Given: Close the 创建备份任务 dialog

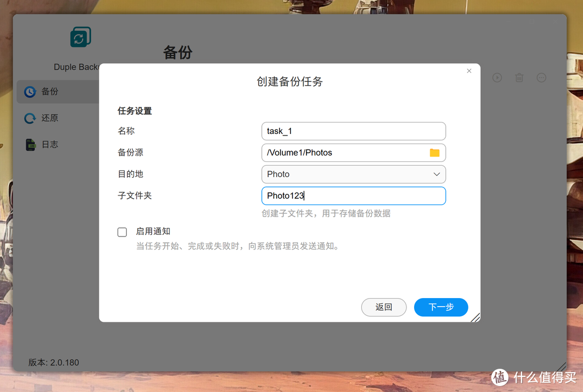Looking at the screenshot, I should coord(469,71).
